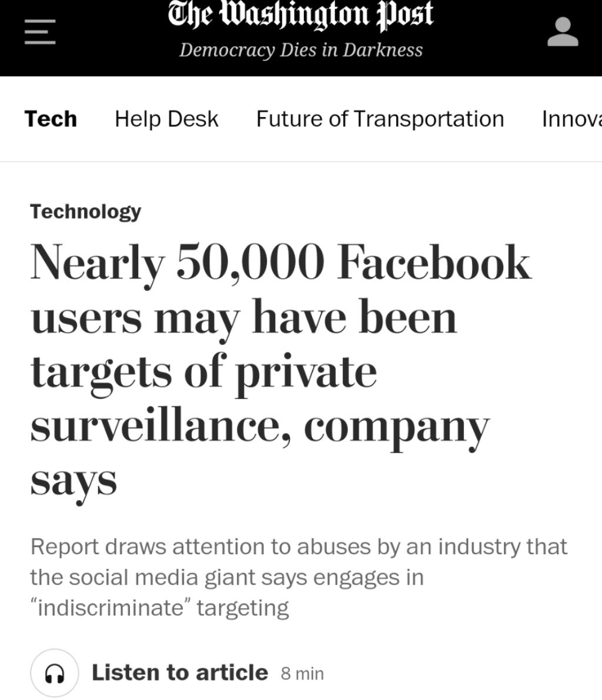Click the 50,000 figure in the headline
The image size is (602, 700).
pyautogui.click(x=249, y=263)
